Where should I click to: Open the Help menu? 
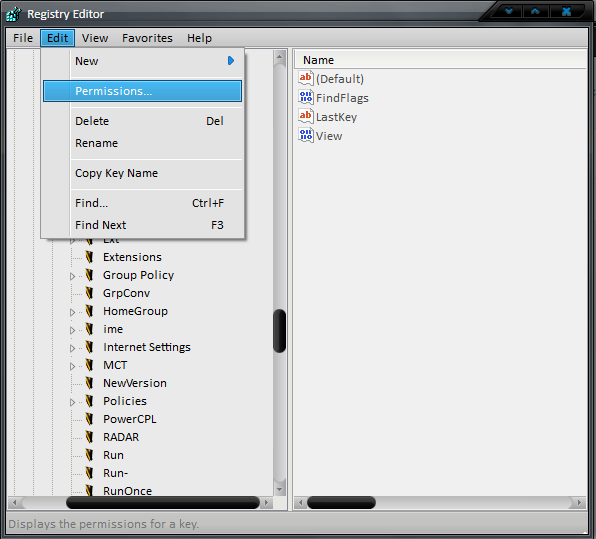click(x=199, y=38)
